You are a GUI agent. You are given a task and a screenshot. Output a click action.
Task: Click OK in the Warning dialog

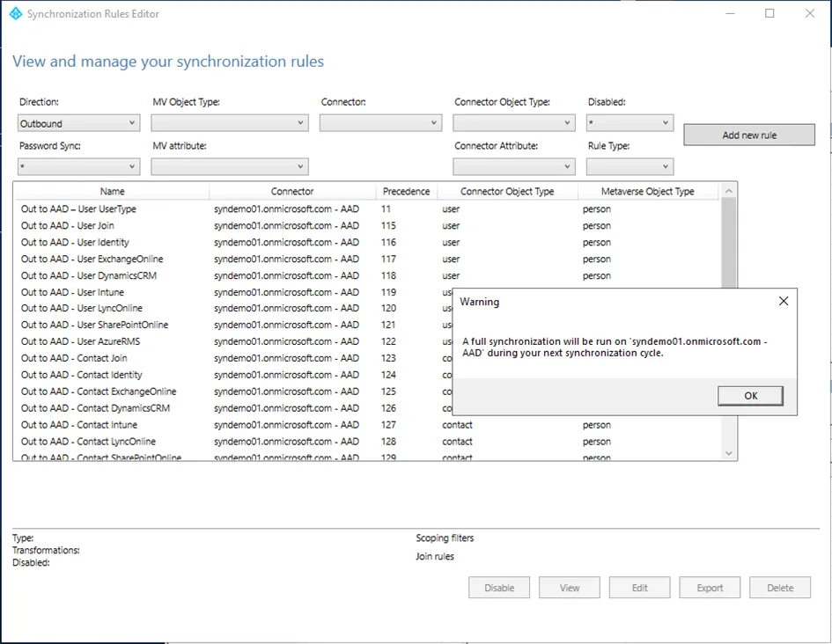[750, 396]
